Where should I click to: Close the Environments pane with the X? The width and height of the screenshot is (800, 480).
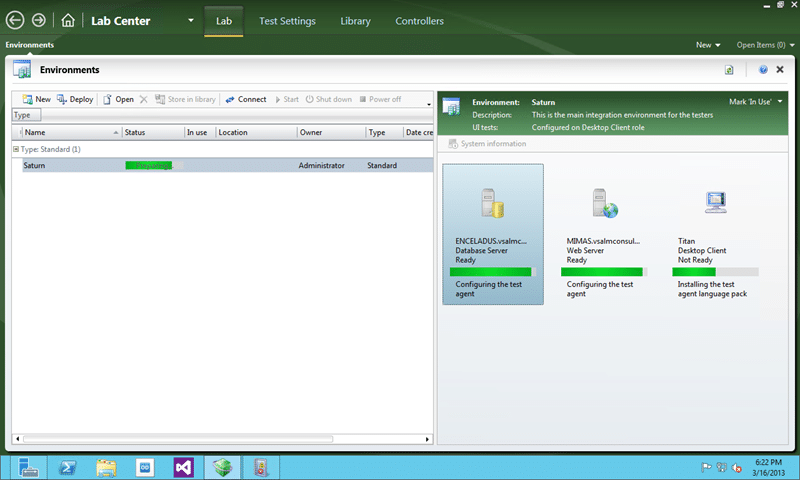(780, 69)
